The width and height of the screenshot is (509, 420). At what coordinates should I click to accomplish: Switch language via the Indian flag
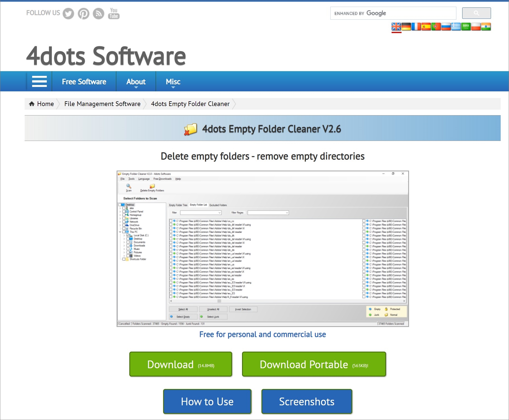pyautogui.click(x=486, y=27)
